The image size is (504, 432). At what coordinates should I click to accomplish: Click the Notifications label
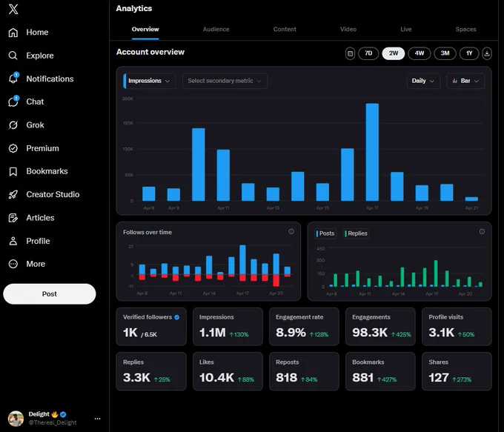pos(50,79)
